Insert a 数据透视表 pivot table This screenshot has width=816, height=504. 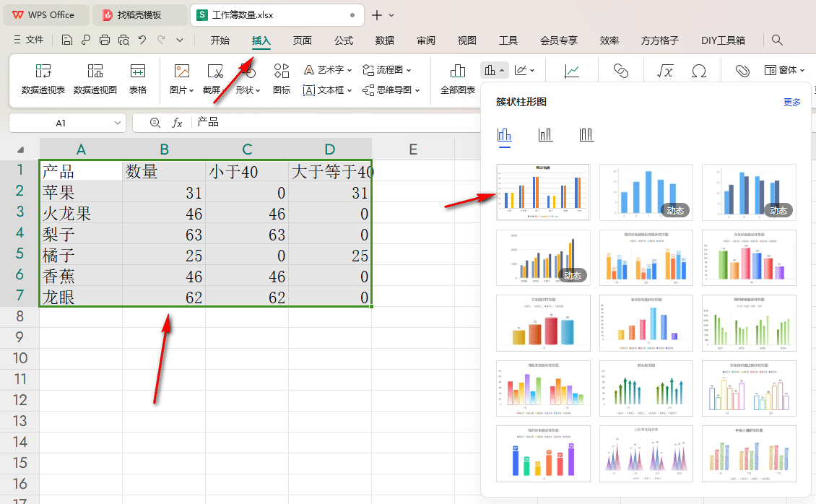click(x=43, y=79)
